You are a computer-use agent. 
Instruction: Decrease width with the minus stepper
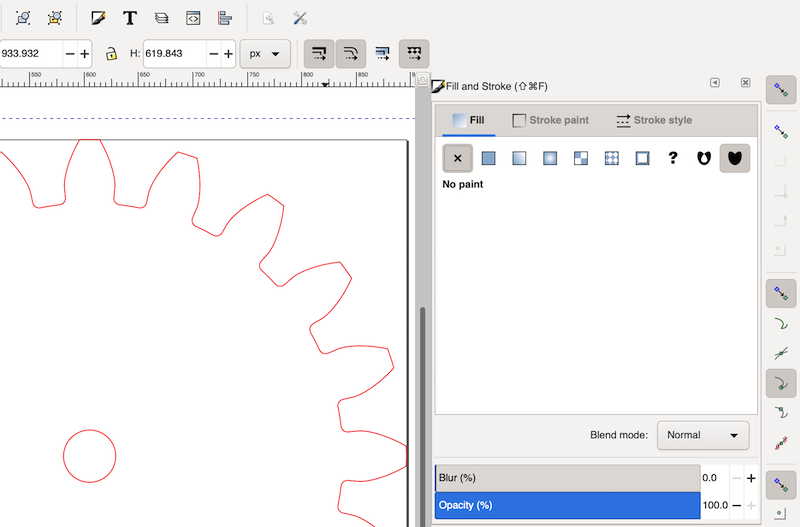coord(70,54)
